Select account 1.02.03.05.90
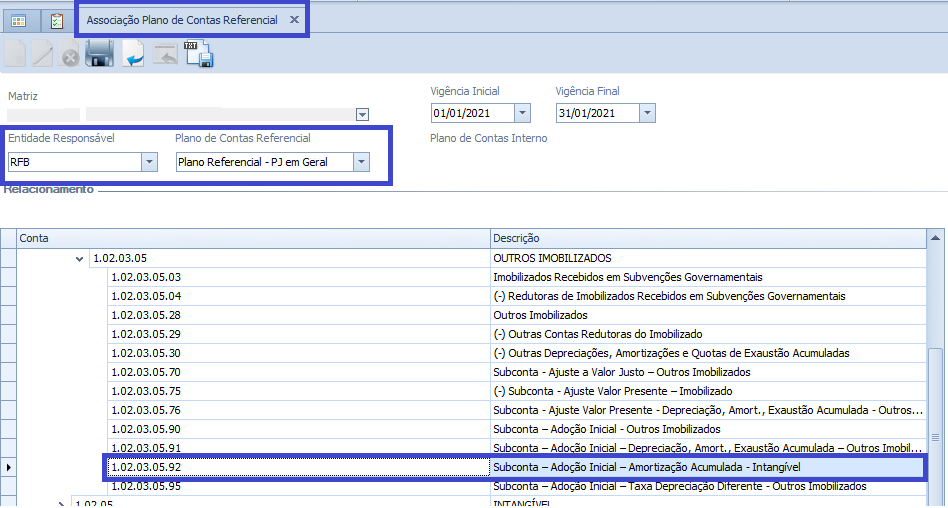948x508 pixels. (299, 429)
